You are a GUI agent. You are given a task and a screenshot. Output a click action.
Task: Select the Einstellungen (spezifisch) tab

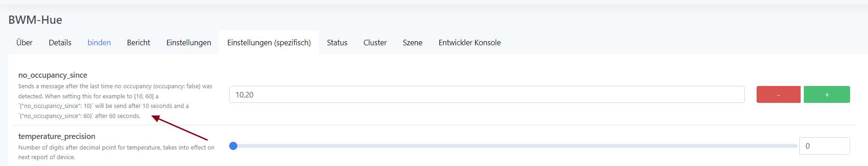pos(269,43)
